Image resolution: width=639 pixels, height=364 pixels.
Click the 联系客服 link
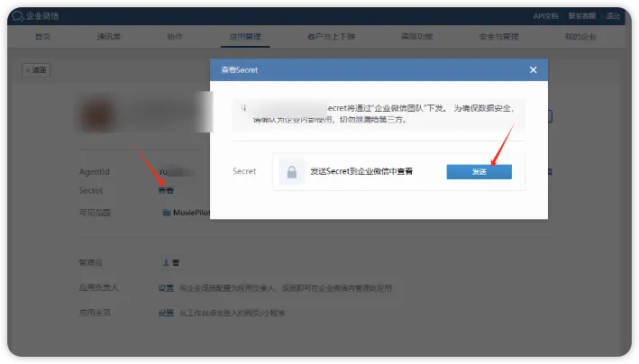tap(582, 16)
